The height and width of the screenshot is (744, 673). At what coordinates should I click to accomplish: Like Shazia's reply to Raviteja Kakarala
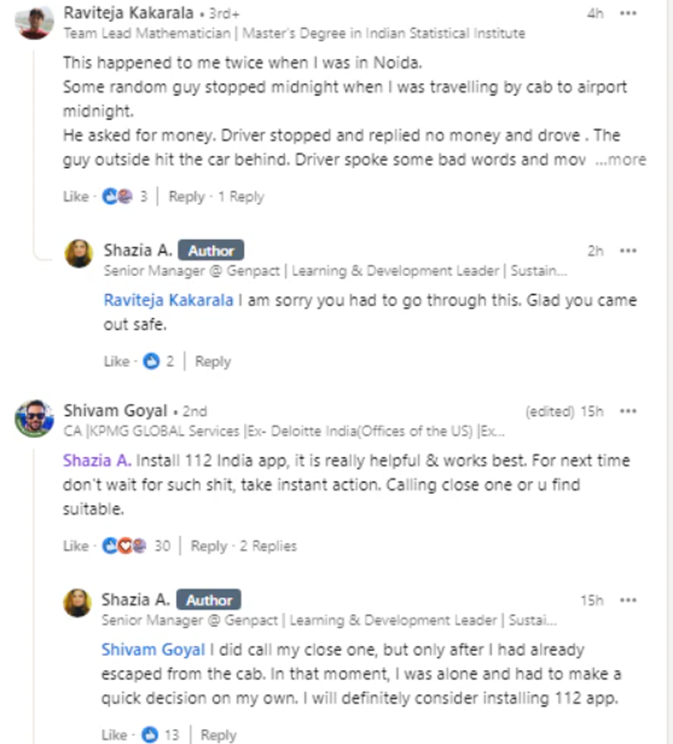(x=116, y=361)
